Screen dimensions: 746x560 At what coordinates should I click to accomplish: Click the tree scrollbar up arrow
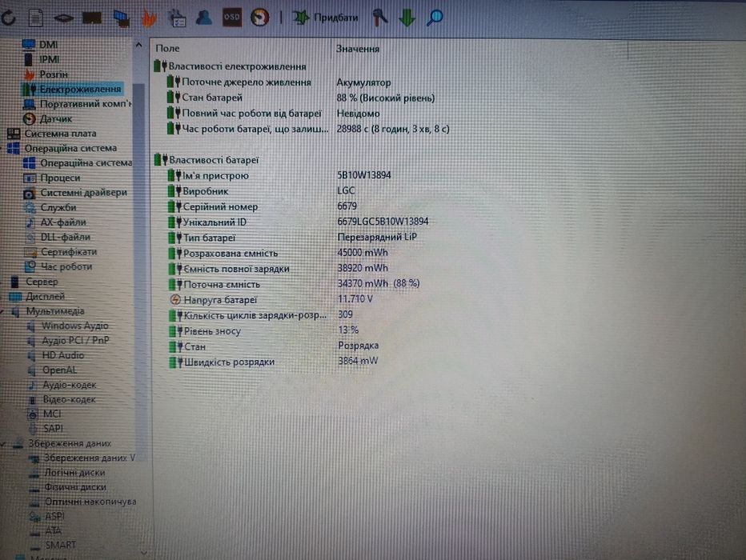138,45
